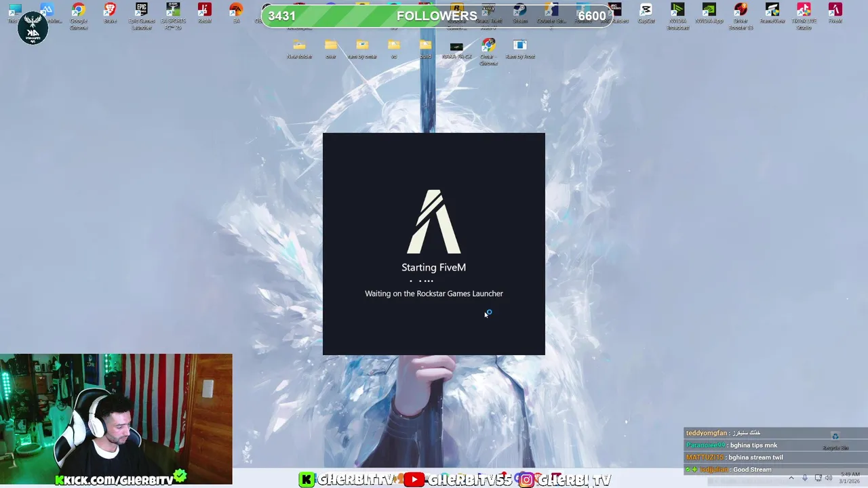
Task: Click 'Good Stream' chat message
Action: [x=752, y=470]
